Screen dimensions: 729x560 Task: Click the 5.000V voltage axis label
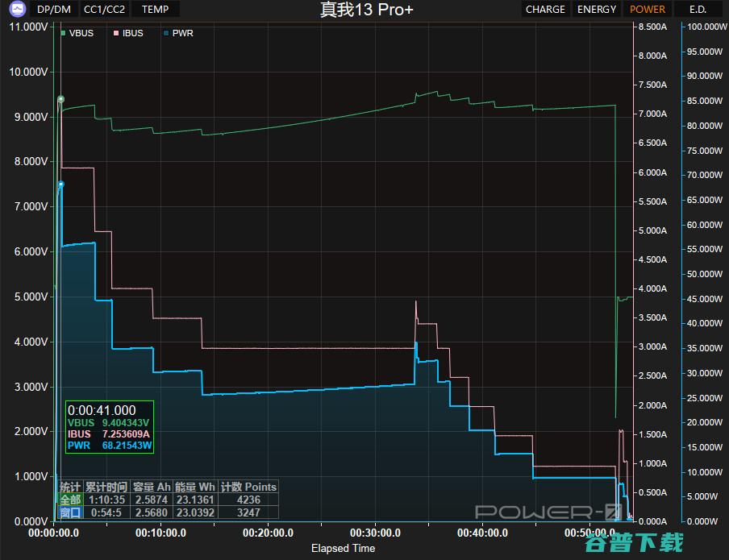click(31, 297)
